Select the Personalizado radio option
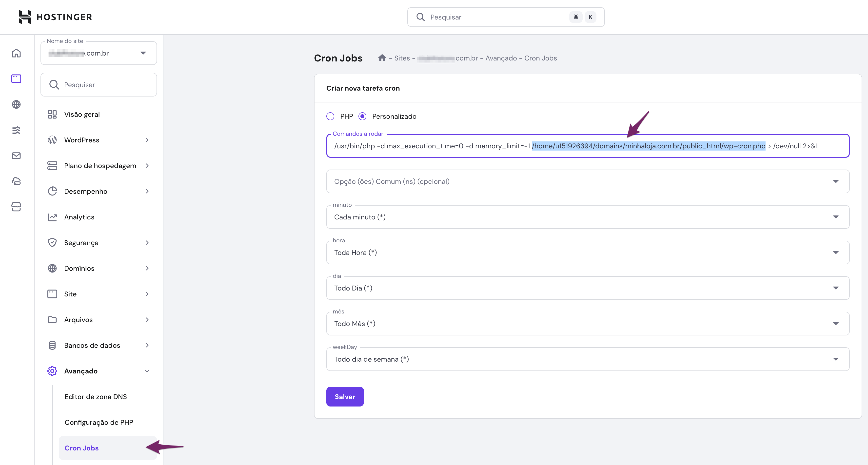 [362, 116]
